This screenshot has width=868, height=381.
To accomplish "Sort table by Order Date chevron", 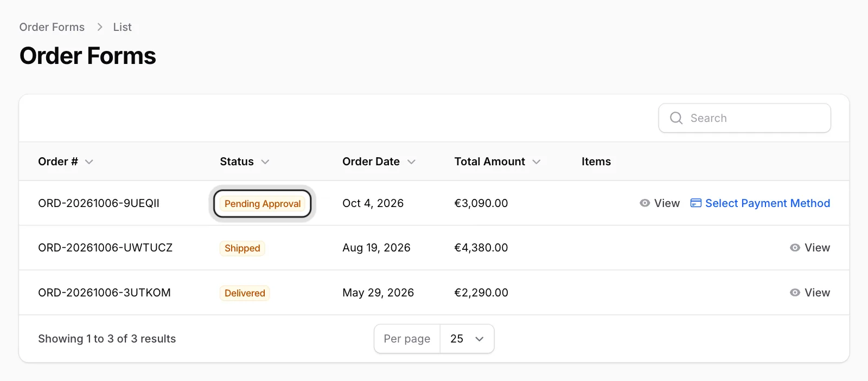I will [x=411, y=162].
